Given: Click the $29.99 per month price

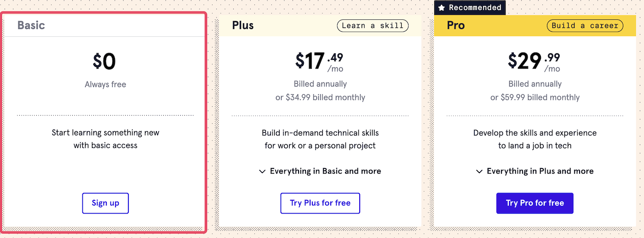Looking at the screenshot, I should 535,62.
